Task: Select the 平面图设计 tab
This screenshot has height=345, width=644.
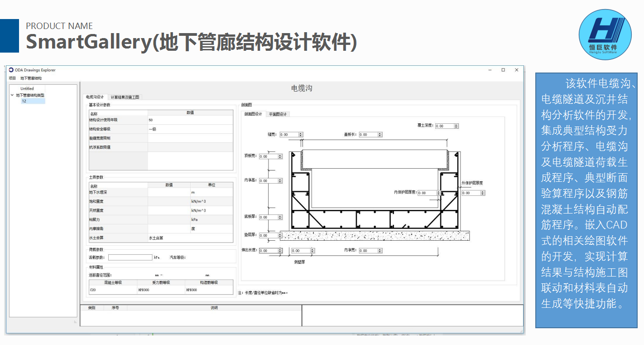Action: [x=278, y=114]
